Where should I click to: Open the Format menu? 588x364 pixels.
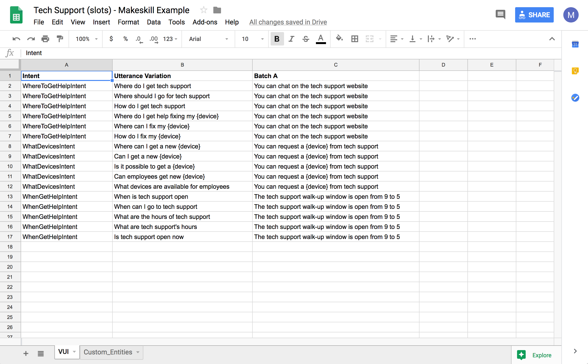(x=128, y=22)
